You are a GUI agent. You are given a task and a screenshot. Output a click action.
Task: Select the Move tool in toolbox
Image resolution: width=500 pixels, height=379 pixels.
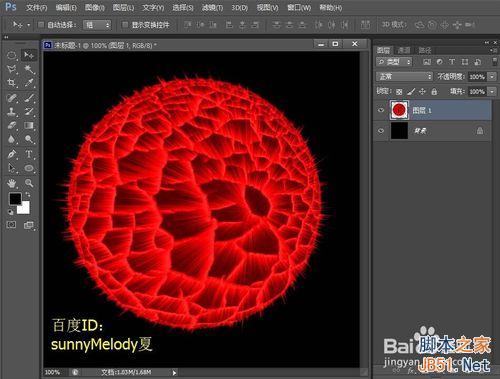pyautogui.click(x=29, y=55)
